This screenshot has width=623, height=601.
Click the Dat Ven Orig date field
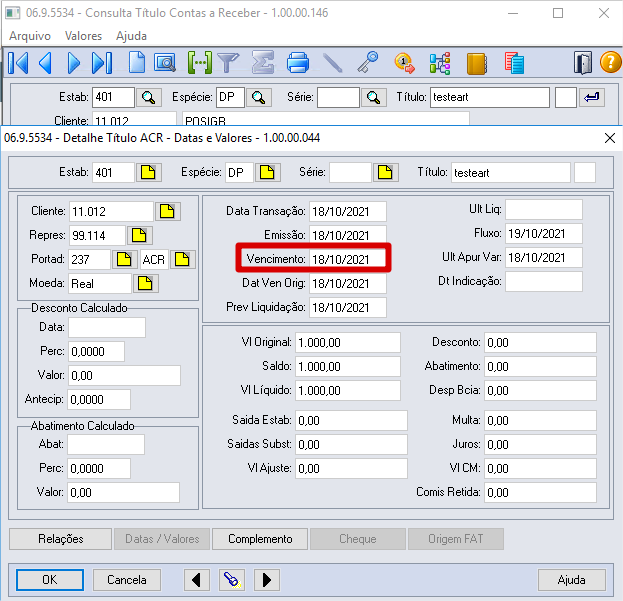348,284
